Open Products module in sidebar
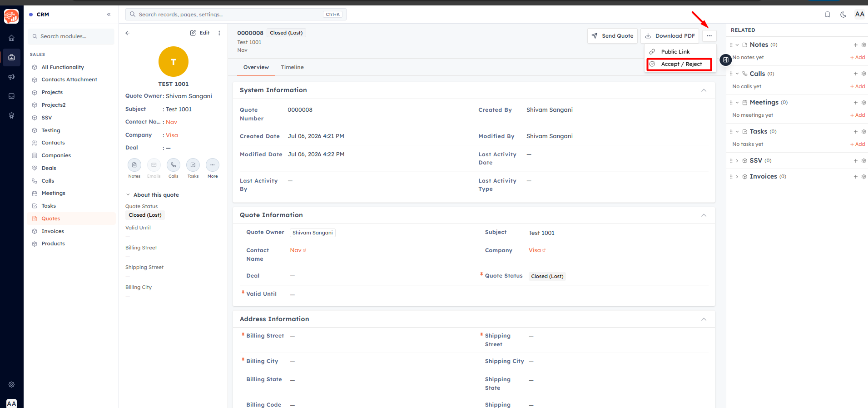 coord(71,244)
